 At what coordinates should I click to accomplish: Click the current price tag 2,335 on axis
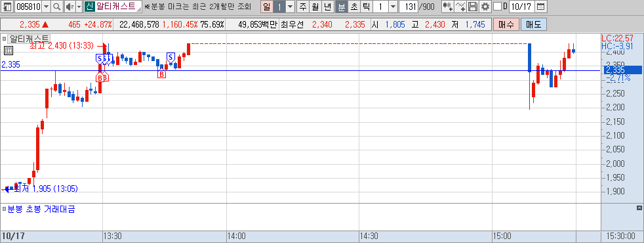(622, 70)
